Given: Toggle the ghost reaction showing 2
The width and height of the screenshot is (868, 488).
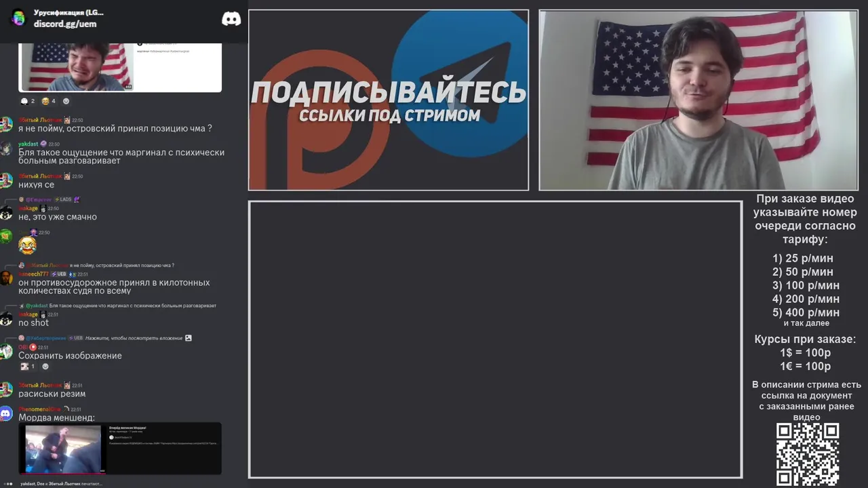Looking at the screenshot, I should tap(27, 101).
